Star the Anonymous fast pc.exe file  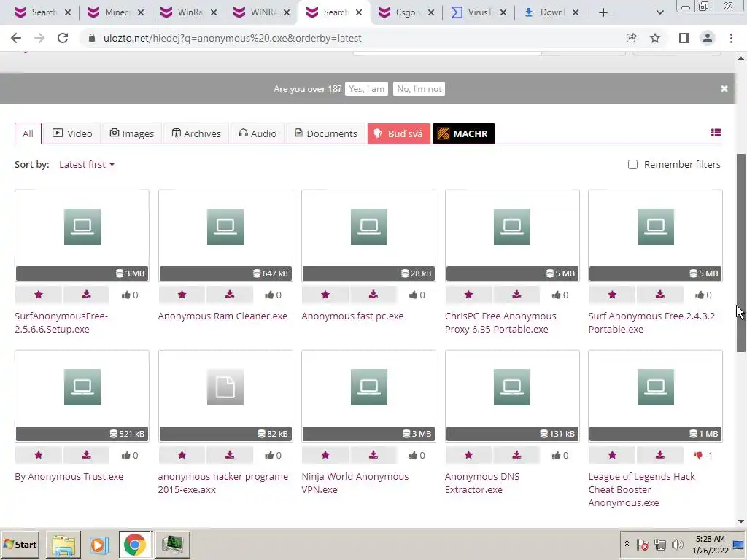point(325,295)
